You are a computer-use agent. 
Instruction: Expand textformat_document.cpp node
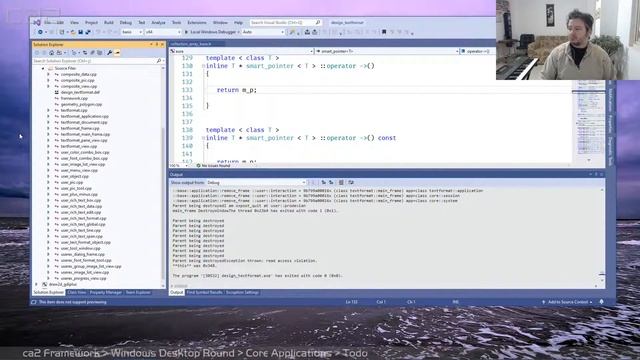[x=48, y=122]
